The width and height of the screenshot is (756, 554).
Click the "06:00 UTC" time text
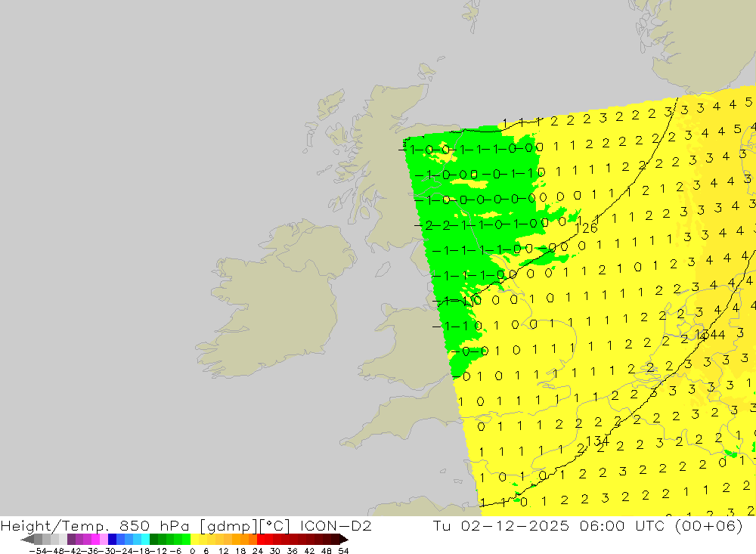[x=623, y=525]
